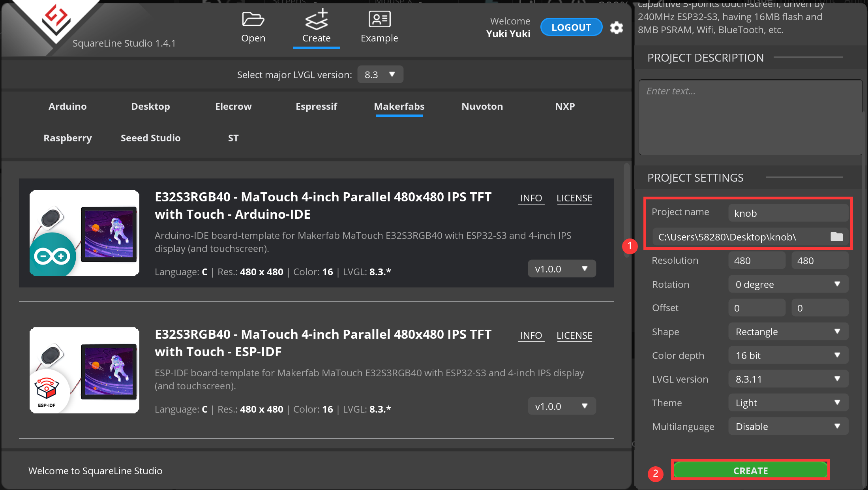Click the Yuki Yuki username text
This screenshot has width=868, height=490.
[x=508, y=34]
